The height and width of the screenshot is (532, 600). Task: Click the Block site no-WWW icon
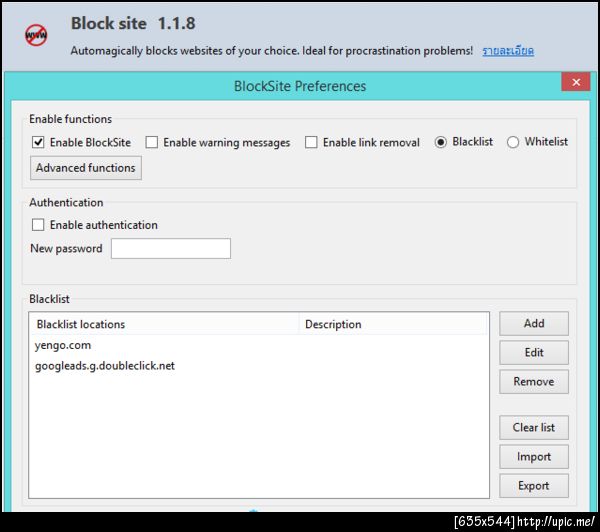(x=35, y=34)
